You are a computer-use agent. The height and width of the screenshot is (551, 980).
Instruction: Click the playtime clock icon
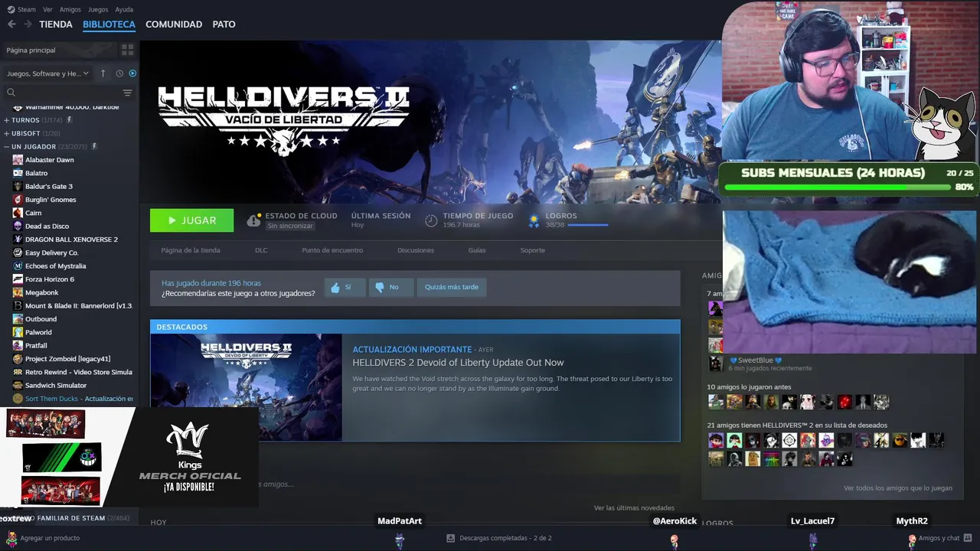(431, 220)
